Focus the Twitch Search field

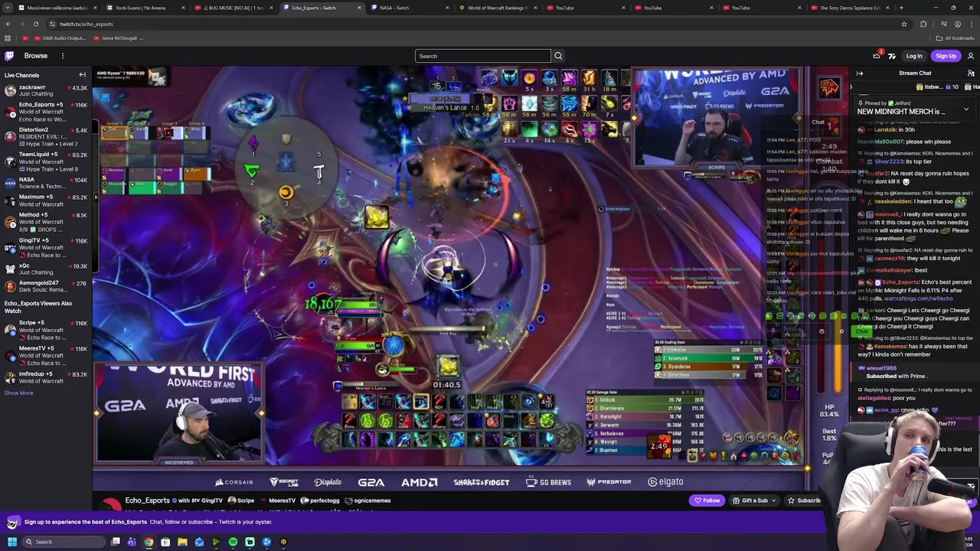(482, 56)
